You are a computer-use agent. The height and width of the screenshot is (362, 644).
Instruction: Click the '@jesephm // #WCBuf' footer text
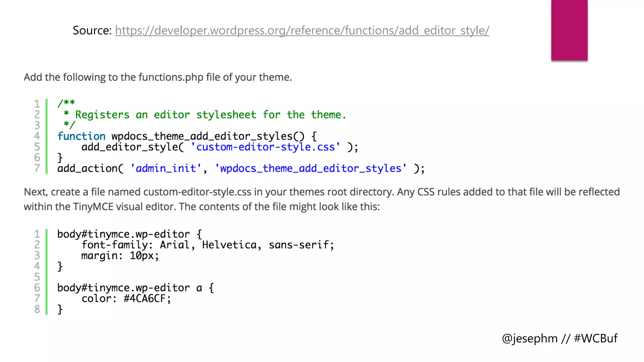coord(560,338)
